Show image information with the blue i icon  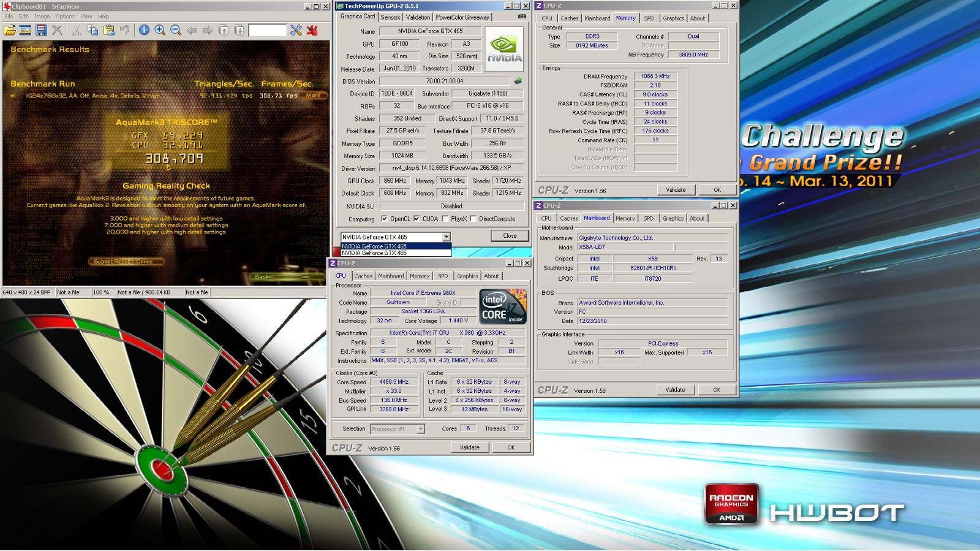coord(144,30)
